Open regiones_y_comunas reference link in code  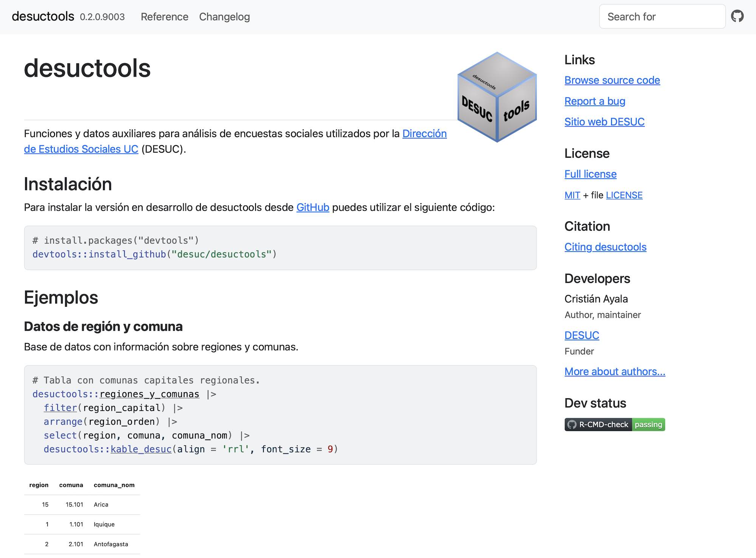149,394
